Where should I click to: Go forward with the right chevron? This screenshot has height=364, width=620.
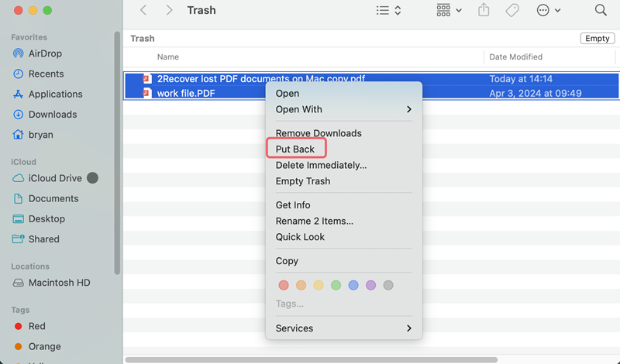(169, 11)
